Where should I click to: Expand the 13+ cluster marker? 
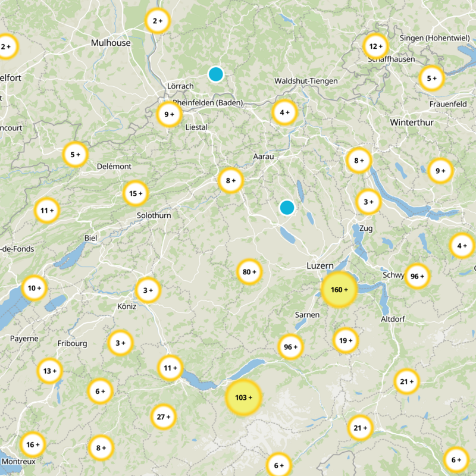pyautogui.click(x=49, y=371)
